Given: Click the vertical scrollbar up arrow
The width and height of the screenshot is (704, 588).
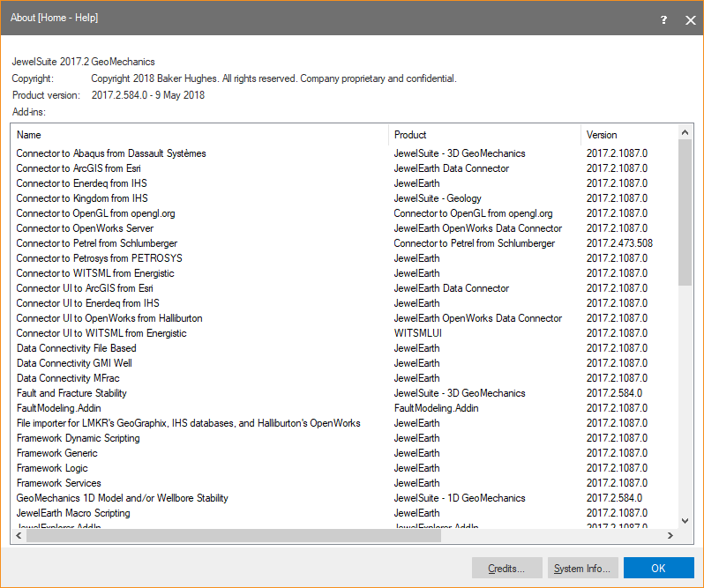Looking at the screenshot, I should coord(685,132).
